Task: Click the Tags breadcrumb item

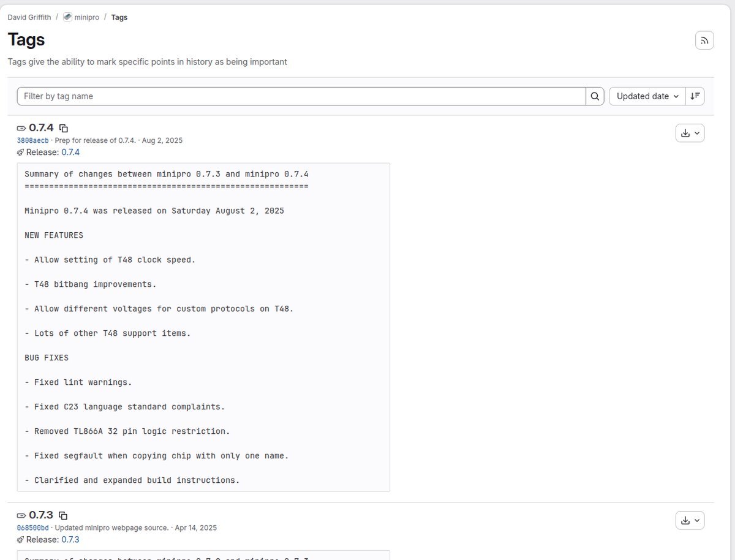Action: 119,17
